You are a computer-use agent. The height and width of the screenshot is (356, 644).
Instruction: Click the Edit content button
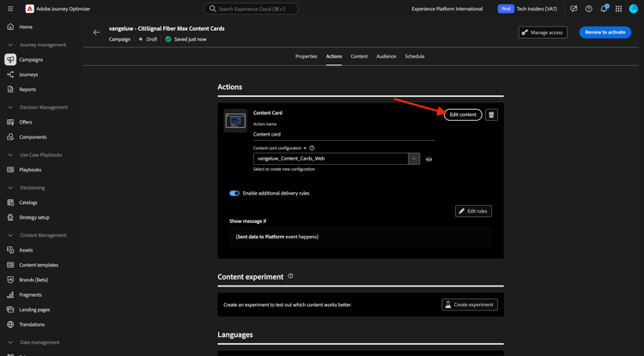point(463,115)
